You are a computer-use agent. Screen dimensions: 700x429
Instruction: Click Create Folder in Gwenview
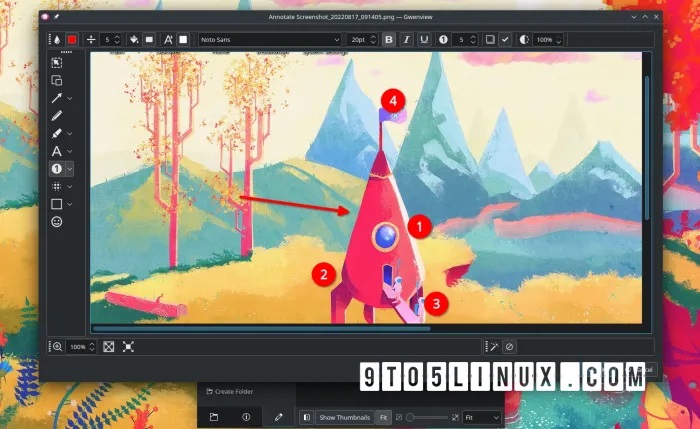(229, 392)
